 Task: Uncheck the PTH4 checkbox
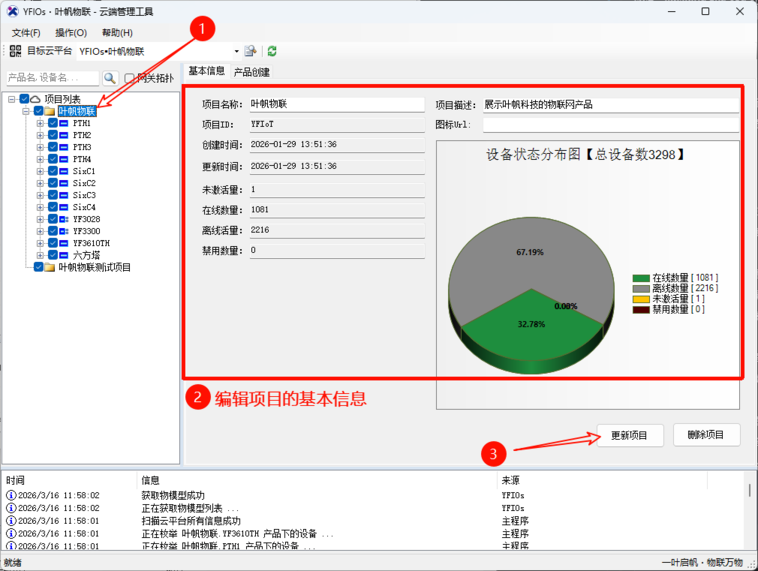(x=53, y=159)
